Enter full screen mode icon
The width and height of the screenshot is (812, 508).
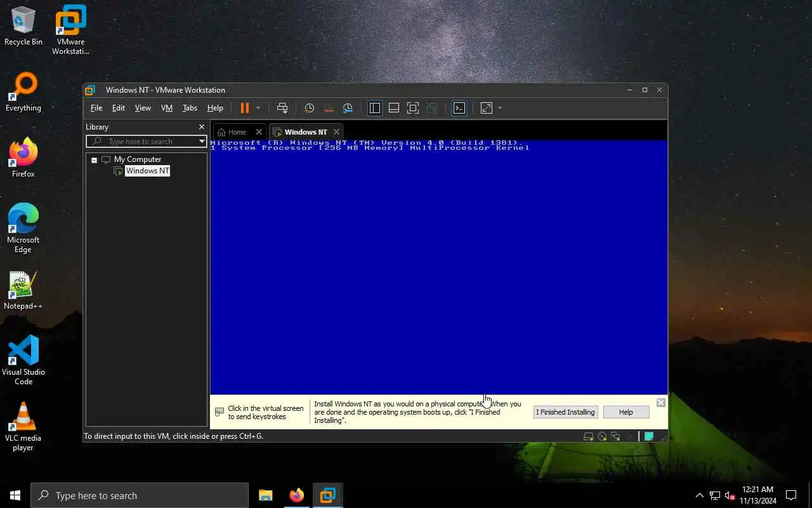[413, 108]
